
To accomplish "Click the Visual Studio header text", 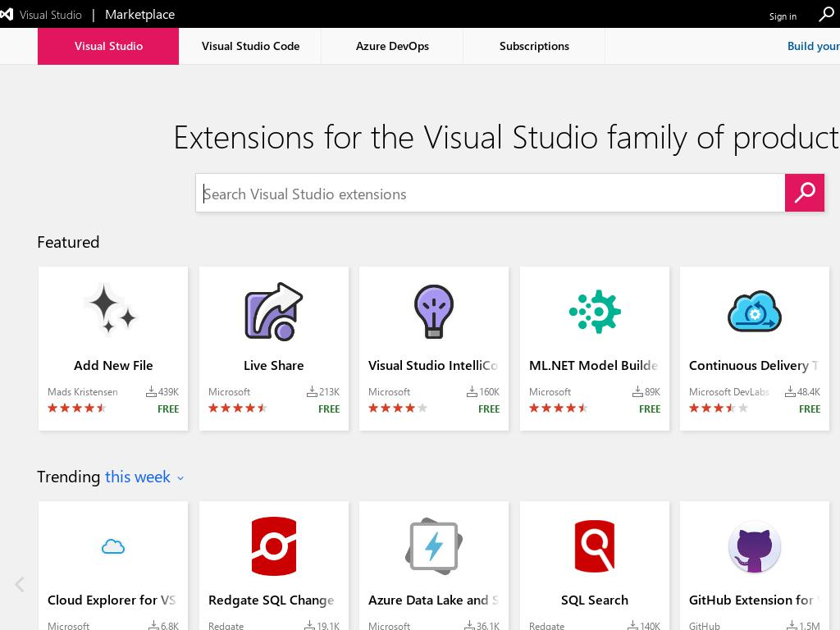I will click(51, 15).
